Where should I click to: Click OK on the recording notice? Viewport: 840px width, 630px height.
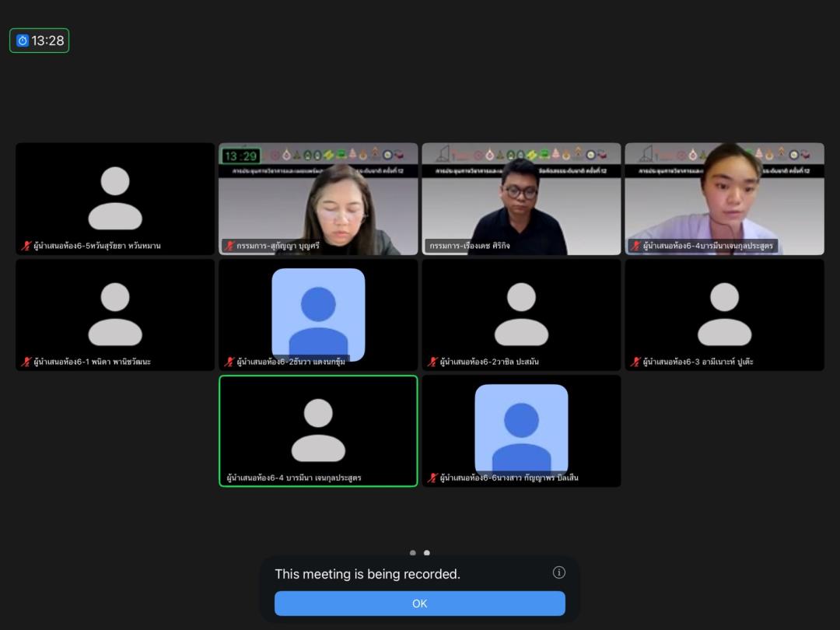(x=419, y=604)
